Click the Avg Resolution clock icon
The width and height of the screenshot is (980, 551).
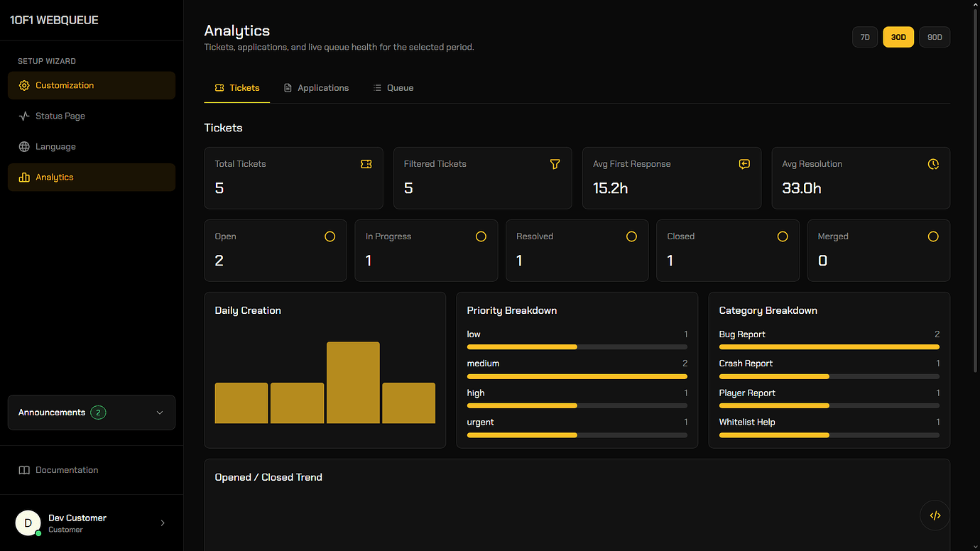(933, 164)
